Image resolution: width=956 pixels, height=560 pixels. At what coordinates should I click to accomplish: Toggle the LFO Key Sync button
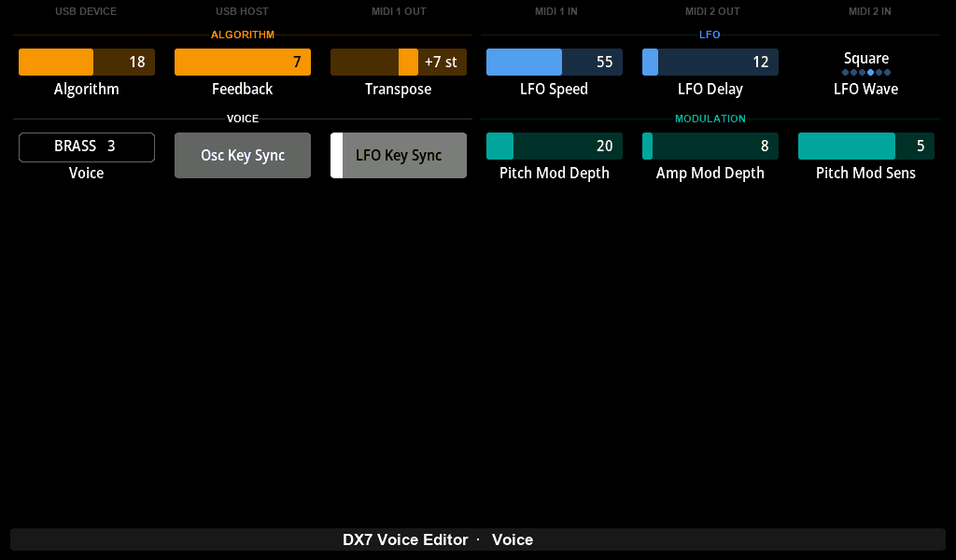(399, 155)
